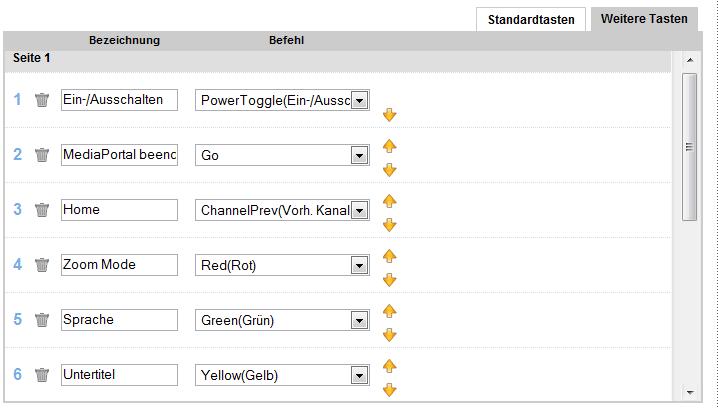Switch to the Standardtasten tab
Screen dimensions: 718x408
tap(531, 19)
